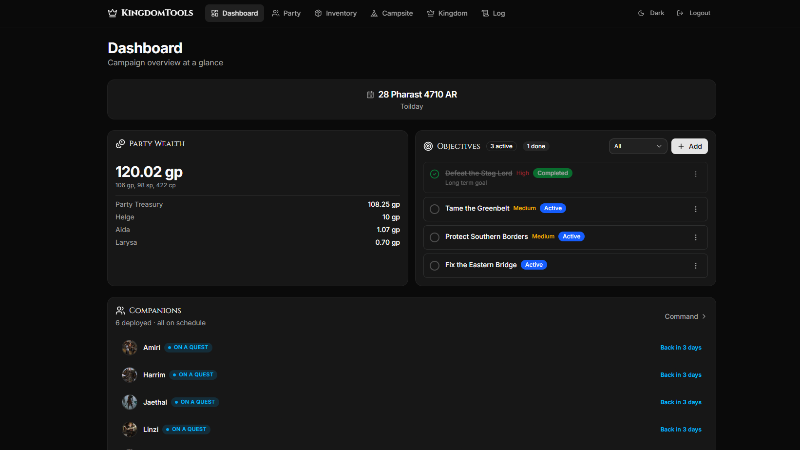Click Amiri's Back in 3 days text
800x450 pixels.
[x=681, y=347]
